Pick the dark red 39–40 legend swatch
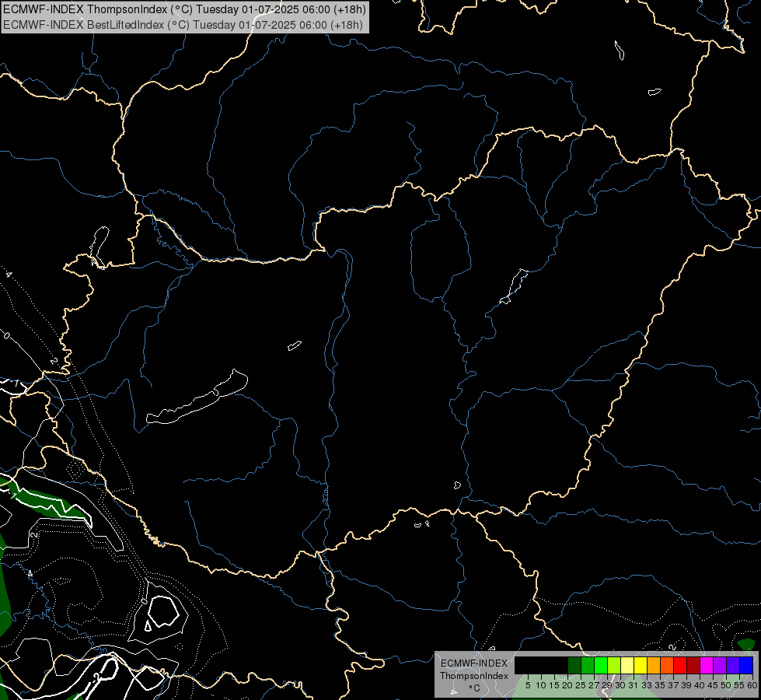The image size is (761, 700). 693,666
